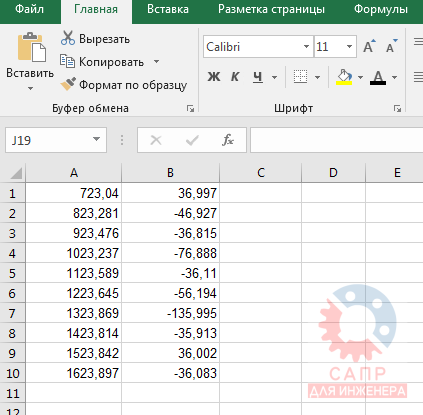
Task: Expand the font name dropdown arrow
Action: (x=306, y=47)
